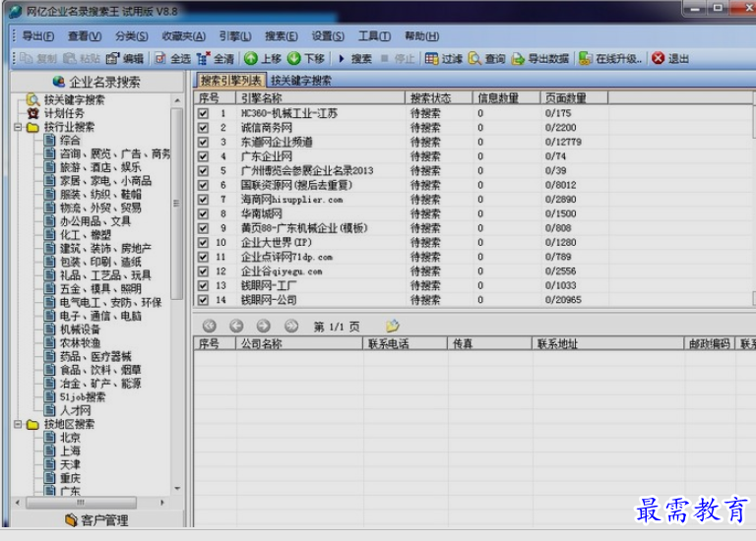This screenshot has height=541, width=756.
Task: Open the 收藏夹(A) menu
Action: [x=183, y=36]
